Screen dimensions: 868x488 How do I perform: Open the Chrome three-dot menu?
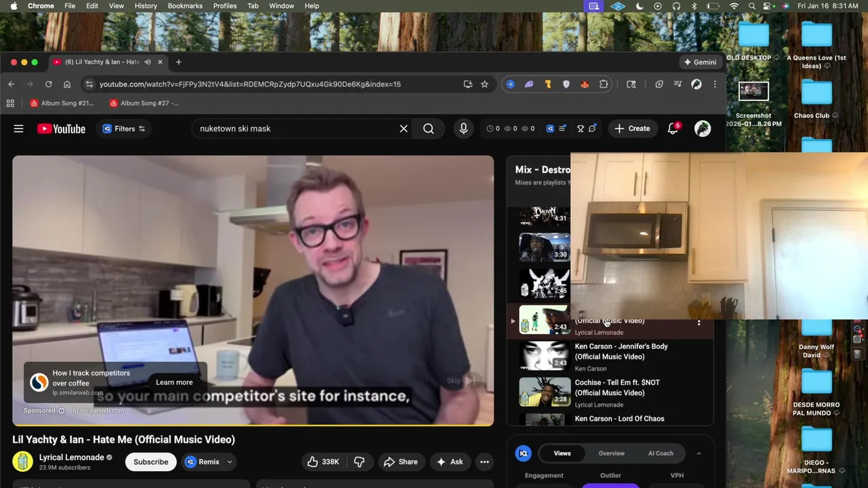click(x=715, y=84)
